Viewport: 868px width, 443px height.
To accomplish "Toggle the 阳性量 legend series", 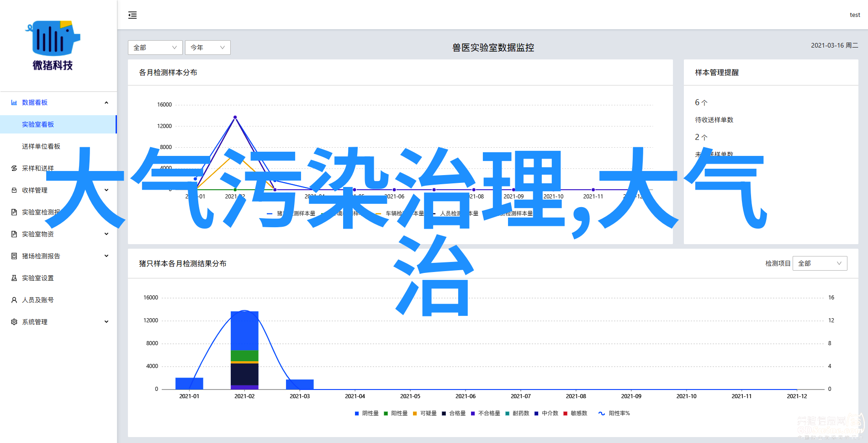I will 396,413.
